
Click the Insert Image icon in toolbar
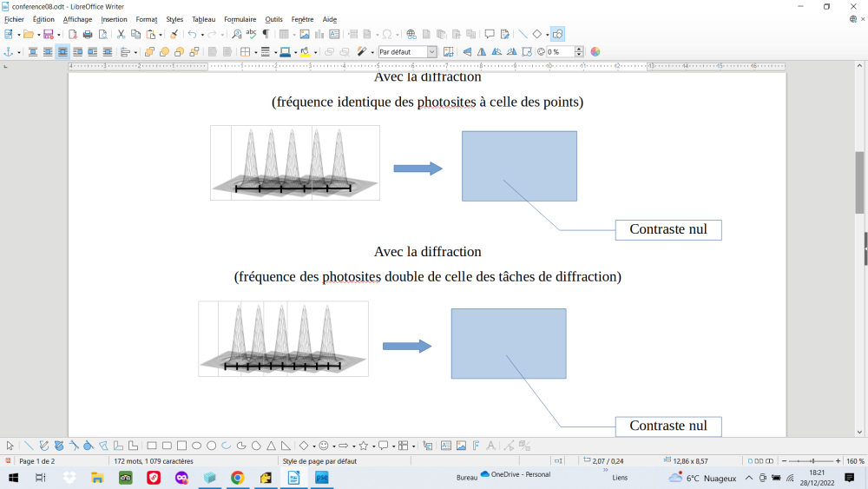(x=305, y=35)
